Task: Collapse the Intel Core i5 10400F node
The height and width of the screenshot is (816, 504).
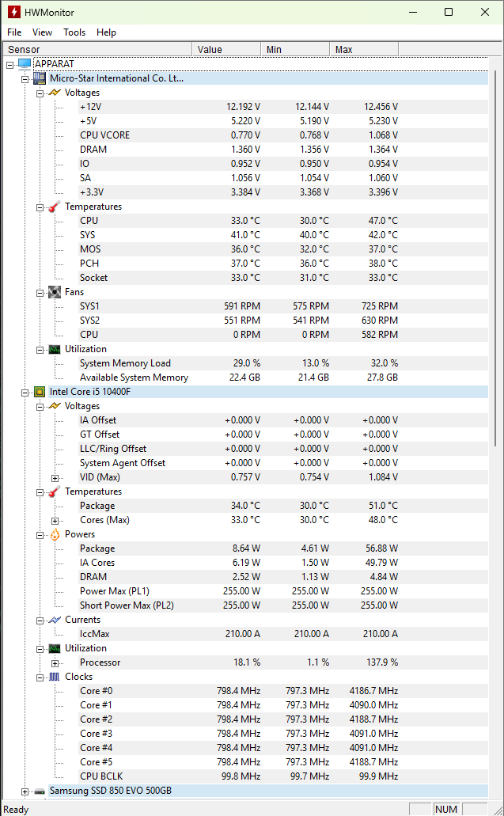Action: [x=25, y=392]
